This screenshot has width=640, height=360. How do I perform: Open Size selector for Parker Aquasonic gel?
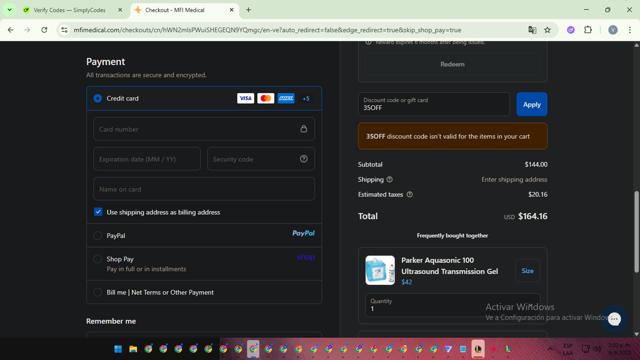[527, 271]
